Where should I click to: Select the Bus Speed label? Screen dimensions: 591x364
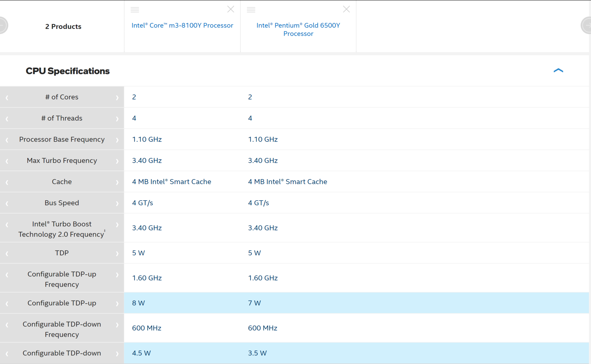[62, 203]
